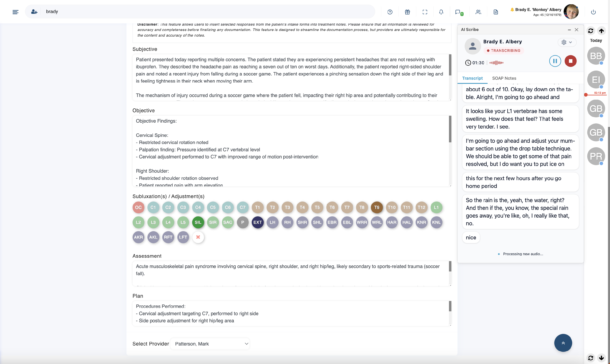Viewport: 610px width, 364px height.
Task: Click the add patient icon
Action: [34, 12]
